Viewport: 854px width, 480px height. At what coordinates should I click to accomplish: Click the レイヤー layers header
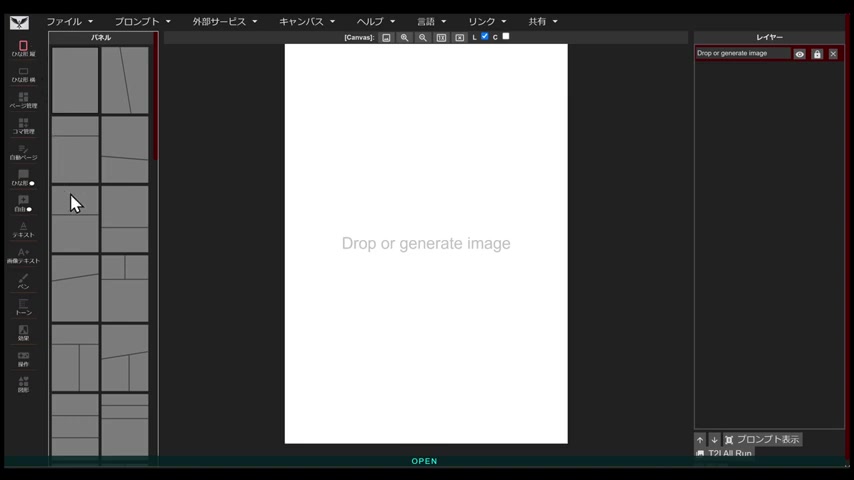coord(769,37)
